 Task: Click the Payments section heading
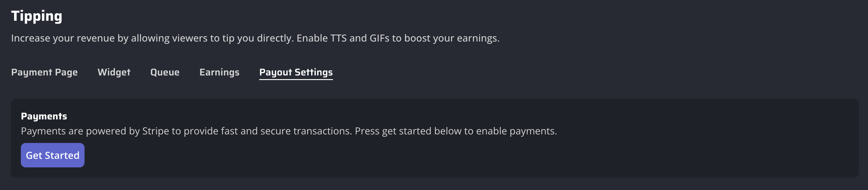(44, 116)
